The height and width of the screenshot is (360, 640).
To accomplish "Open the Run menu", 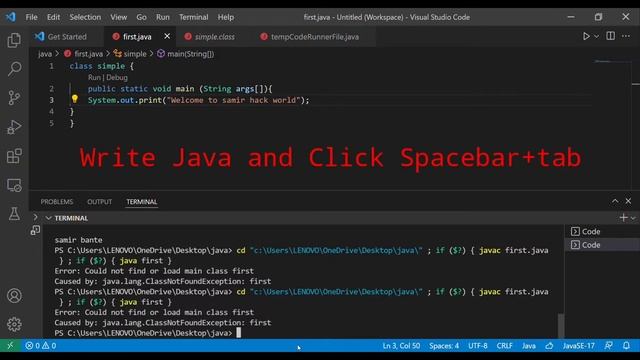I will [x=162, y=17].
